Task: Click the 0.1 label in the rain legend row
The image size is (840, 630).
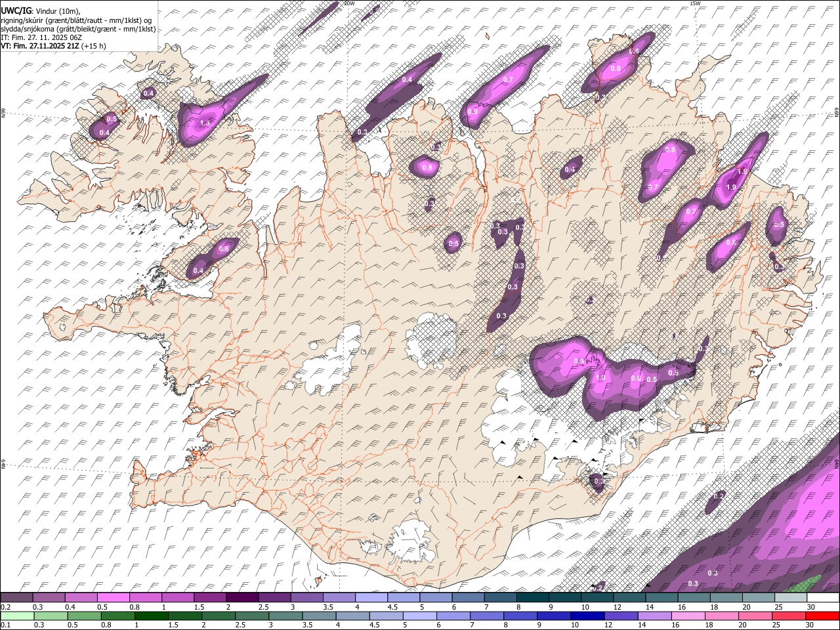Action: tap(5, 625)
